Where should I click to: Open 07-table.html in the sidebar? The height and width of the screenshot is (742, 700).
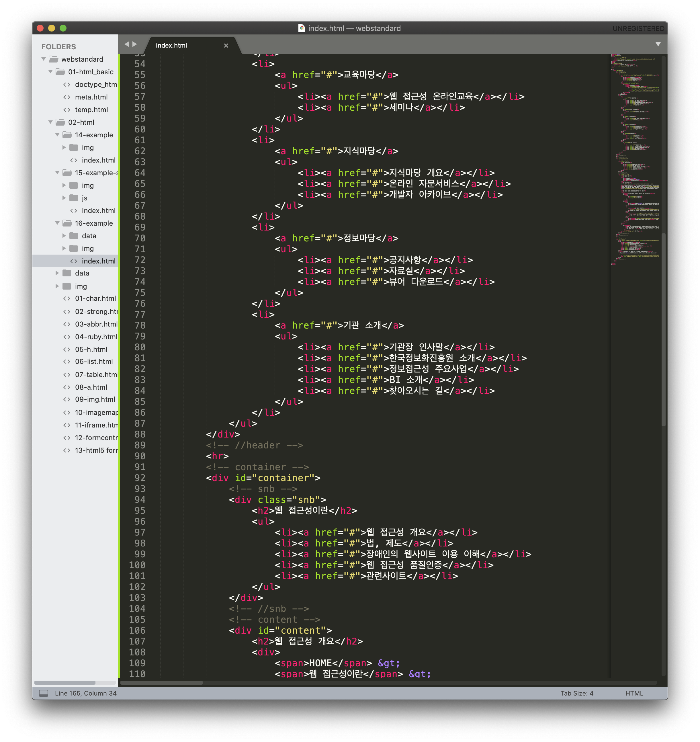point(96,374)
